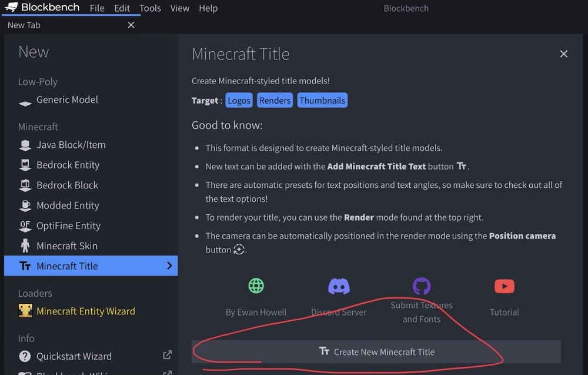Click the Info category label

26,339
